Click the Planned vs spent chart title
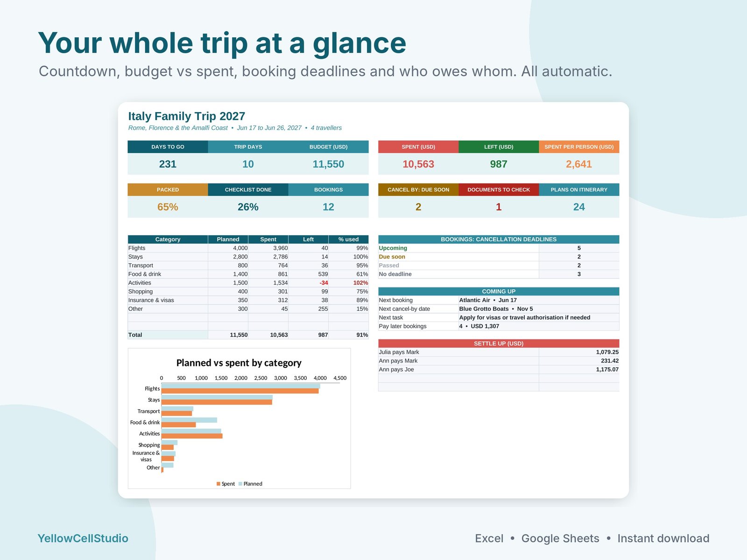The height and width of the screenshot is (560, 747). coord(239,363)
